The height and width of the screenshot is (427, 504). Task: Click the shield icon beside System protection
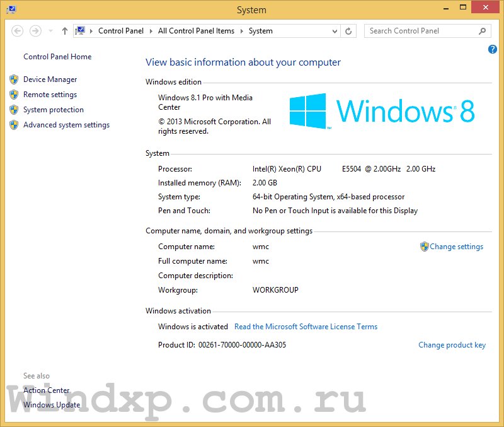(x=14, y=110)
